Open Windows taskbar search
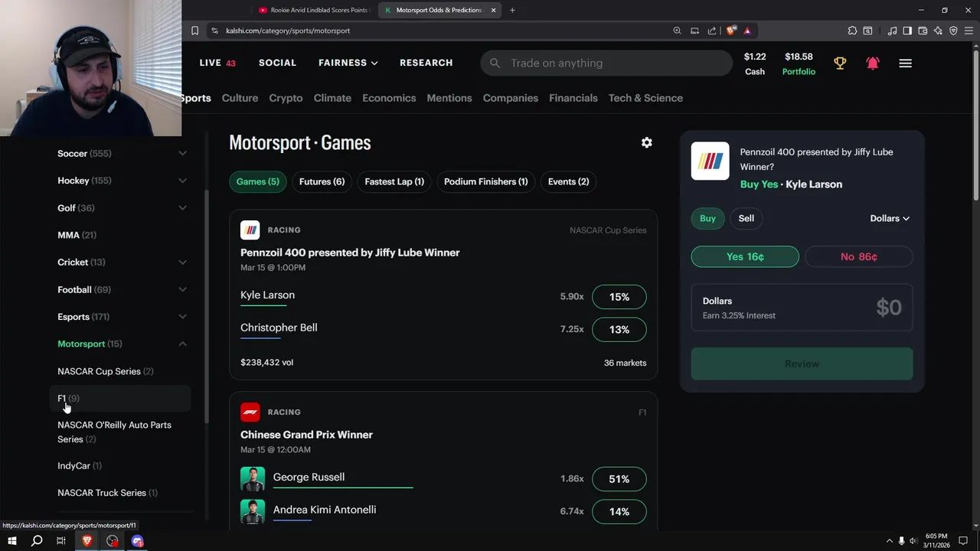Image resolution: width=980 pixels, height=551 pixels. point(37,541)
